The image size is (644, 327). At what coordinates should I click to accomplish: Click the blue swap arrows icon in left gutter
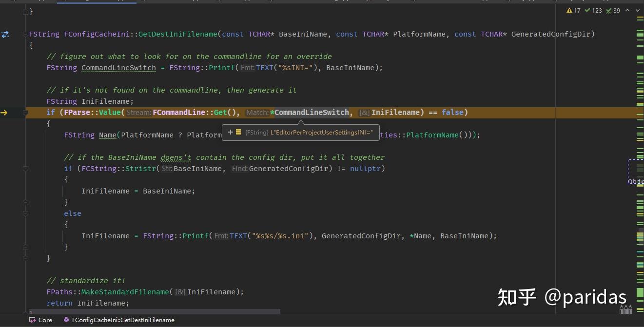coord(5,34)
